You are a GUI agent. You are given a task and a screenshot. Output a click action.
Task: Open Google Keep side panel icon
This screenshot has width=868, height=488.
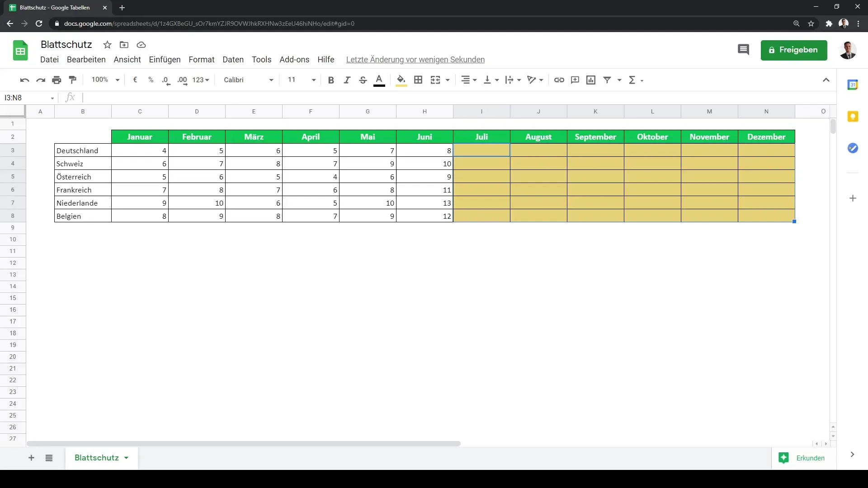point(852,117)
